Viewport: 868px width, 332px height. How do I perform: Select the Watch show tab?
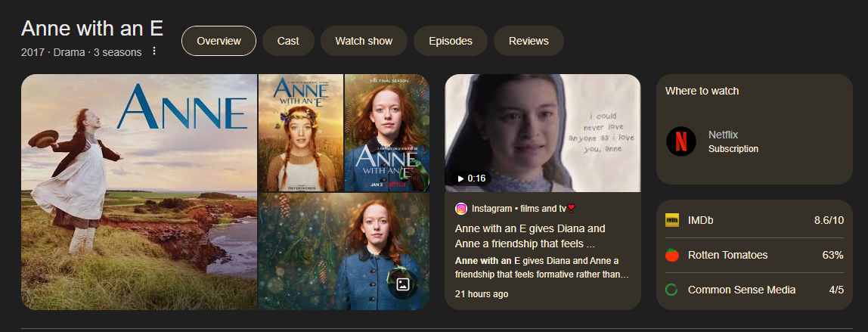coord(364,41)
